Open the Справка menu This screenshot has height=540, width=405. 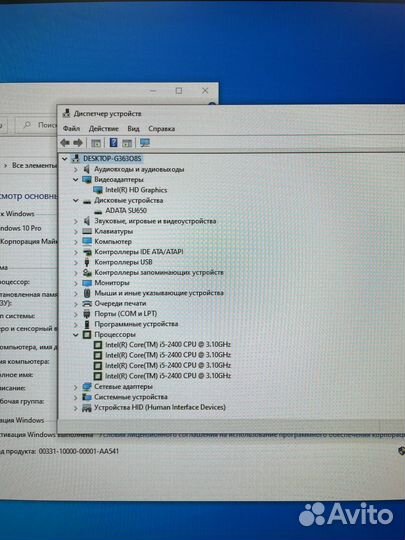coord(162,129)
